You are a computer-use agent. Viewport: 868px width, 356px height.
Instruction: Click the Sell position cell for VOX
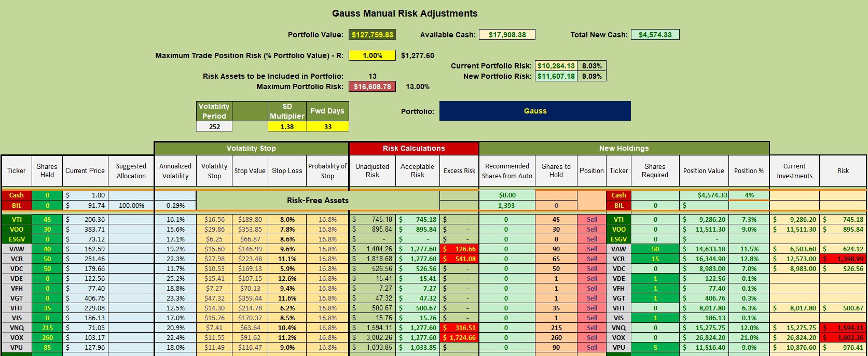[x=591, y=338]
